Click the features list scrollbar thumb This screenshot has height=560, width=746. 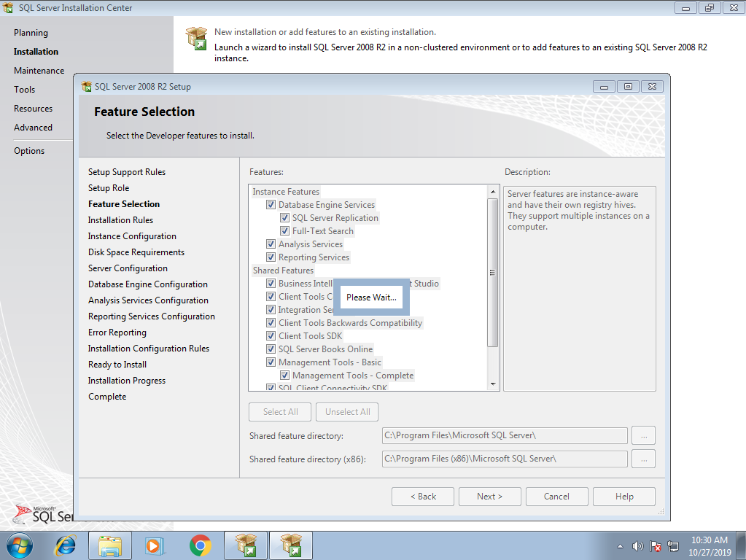coord(493,273)
